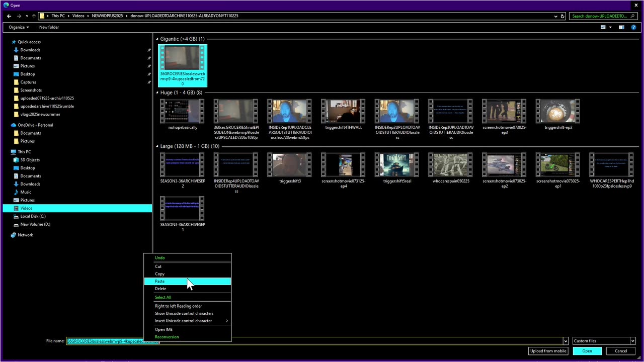This screenshot has height=362, width=644.
Task: Go back with the Back arrow
Action: click(x=9, y=16)
